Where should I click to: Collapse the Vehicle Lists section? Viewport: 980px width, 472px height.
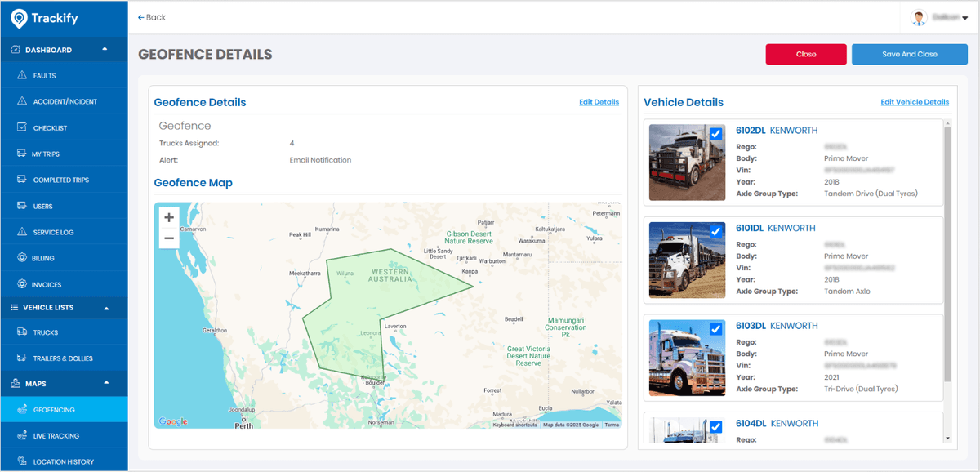coord(105,308)
